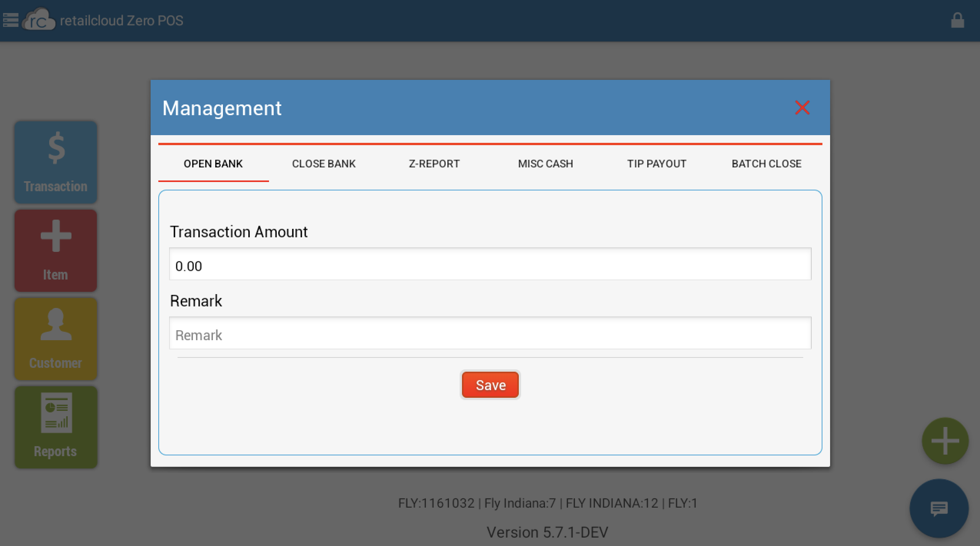The width and height of the screenshot is (980, 546).
Task: Focus the Remark input field
Action: pos(490,333)
